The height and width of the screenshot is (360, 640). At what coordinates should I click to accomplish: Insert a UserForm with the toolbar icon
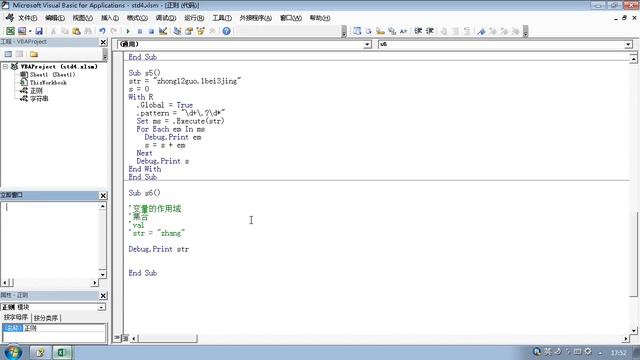click(x=22, y=31)
